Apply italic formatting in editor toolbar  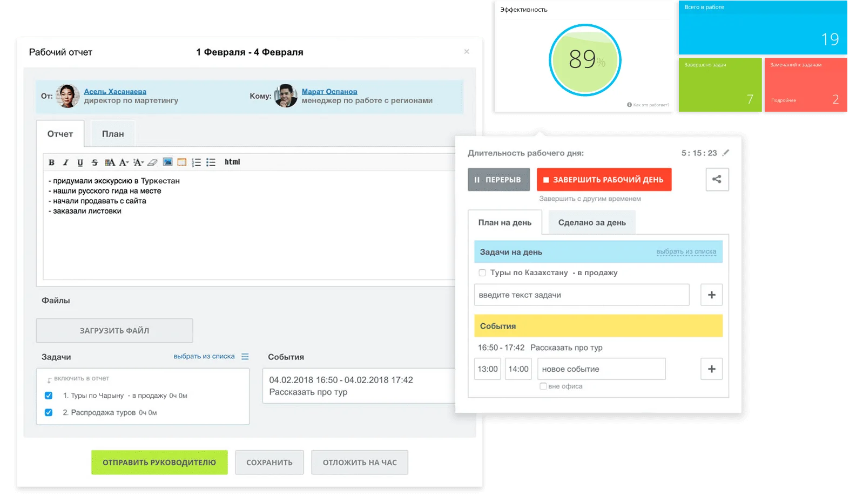(x=65, y=162)
